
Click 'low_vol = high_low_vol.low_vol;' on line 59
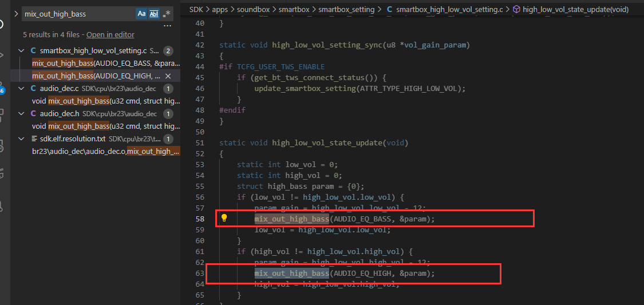click(323, 230)
